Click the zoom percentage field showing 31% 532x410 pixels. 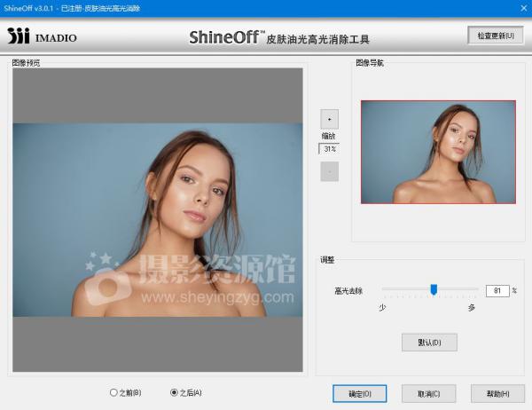pos(329,149)
